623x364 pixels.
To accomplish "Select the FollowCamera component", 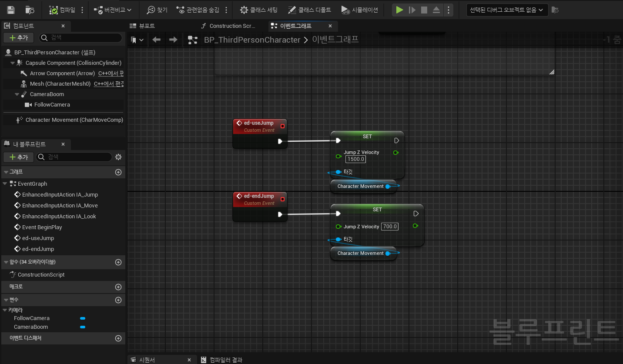I will pos(52,105).
